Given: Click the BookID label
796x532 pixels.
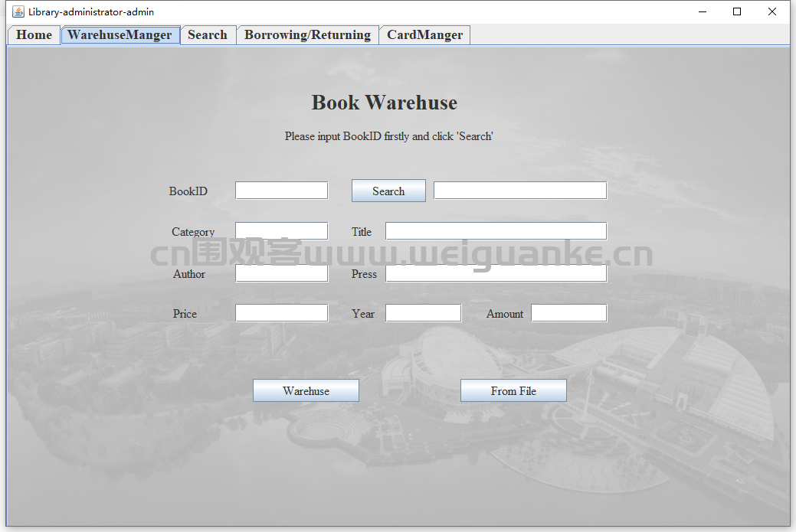Looking at the screenshot, I should pos(188,191).
